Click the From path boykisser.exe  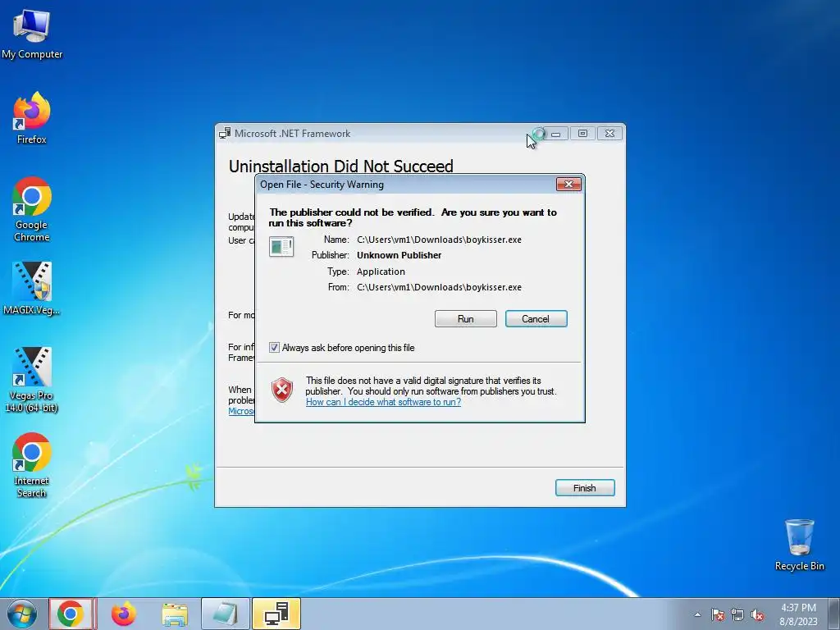440,287
